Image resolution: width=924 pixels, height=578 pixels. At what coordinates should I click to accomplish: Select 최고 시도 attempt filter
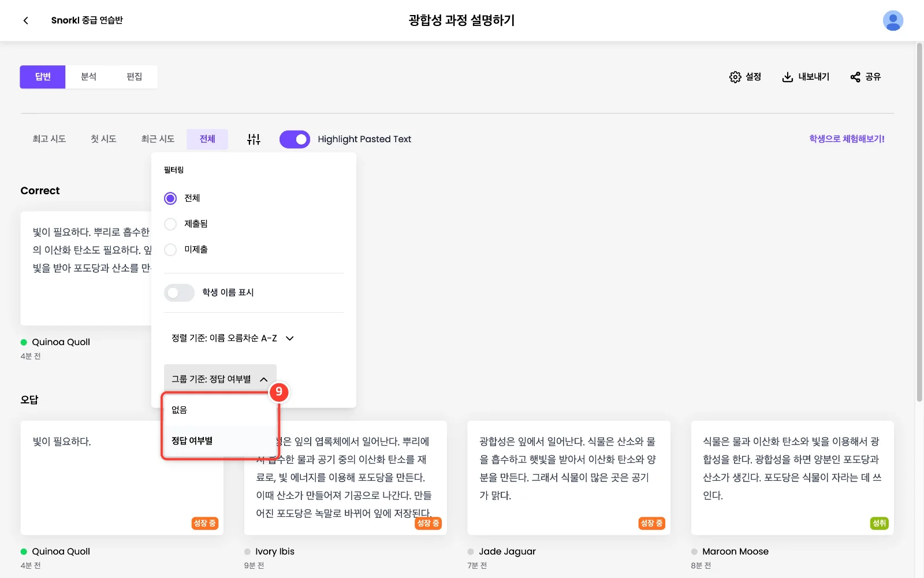click(x=49, y=139)
